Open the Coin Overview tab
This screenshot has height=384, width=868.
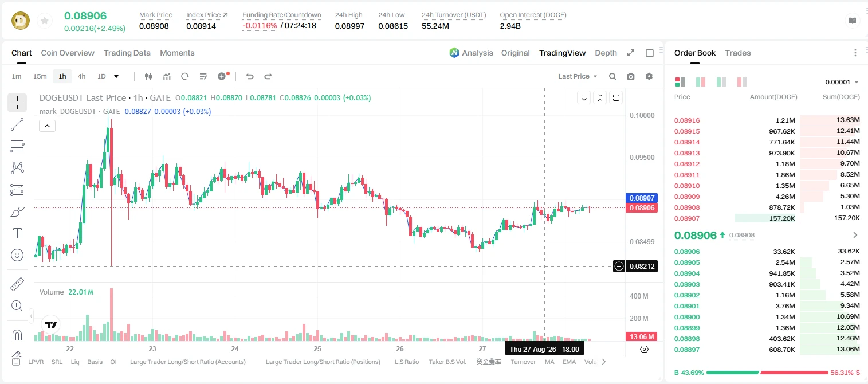pos(68,53)
